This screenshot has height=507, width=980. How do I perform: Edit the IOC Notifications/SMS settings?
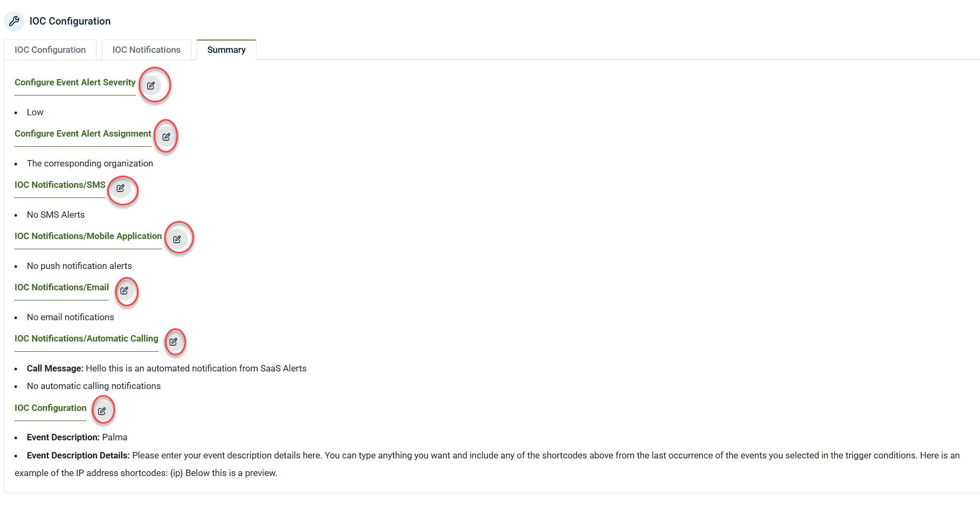(121, 188)
